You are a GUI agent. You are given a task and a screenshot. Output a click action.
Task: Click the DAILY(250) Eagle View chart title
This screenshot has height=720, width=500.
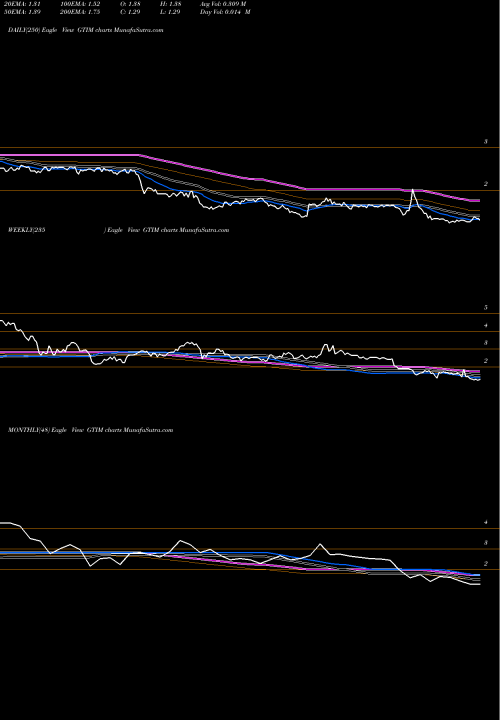[x=85, y=30]
